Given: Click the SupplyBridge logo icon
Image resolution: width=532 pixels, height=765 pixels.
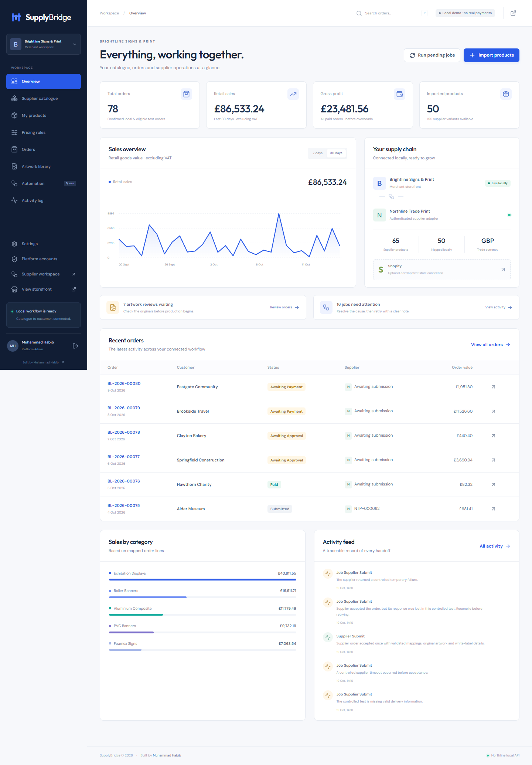Looking at the screenshot, I should [x=16, y=17].
